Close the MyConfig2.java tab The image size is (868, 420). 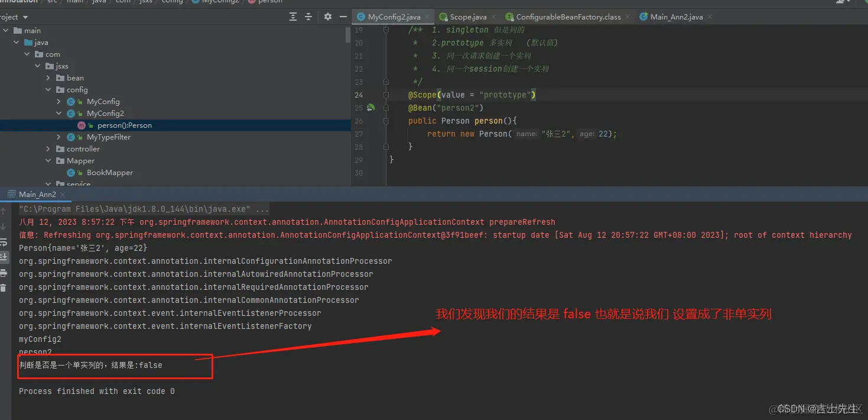coord(428,17)
